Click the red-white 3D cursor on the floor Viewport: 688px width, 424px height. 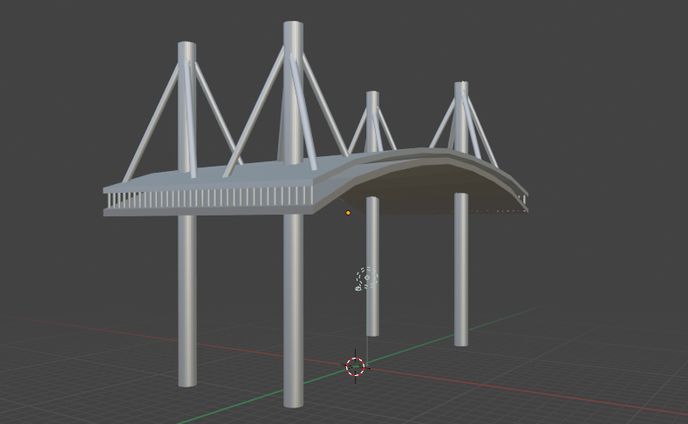click(356, 366)
